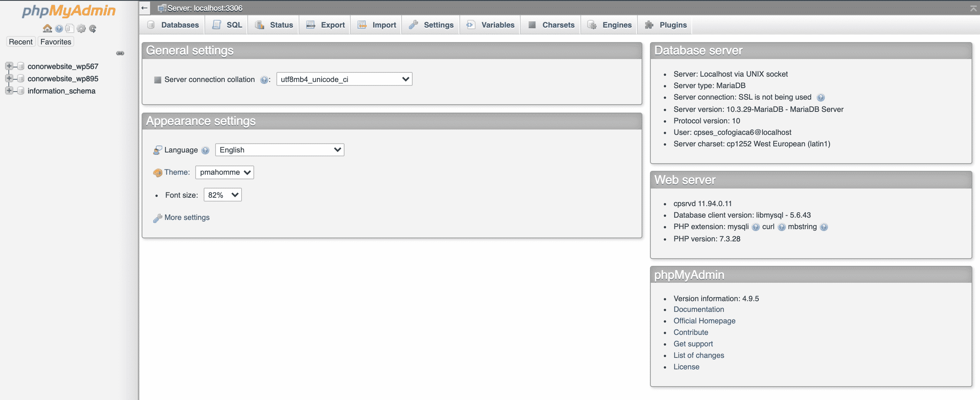This screenshot has height=400, width=980.
Task: Click help icon after SSL is not being used
Action: [820, 97]
